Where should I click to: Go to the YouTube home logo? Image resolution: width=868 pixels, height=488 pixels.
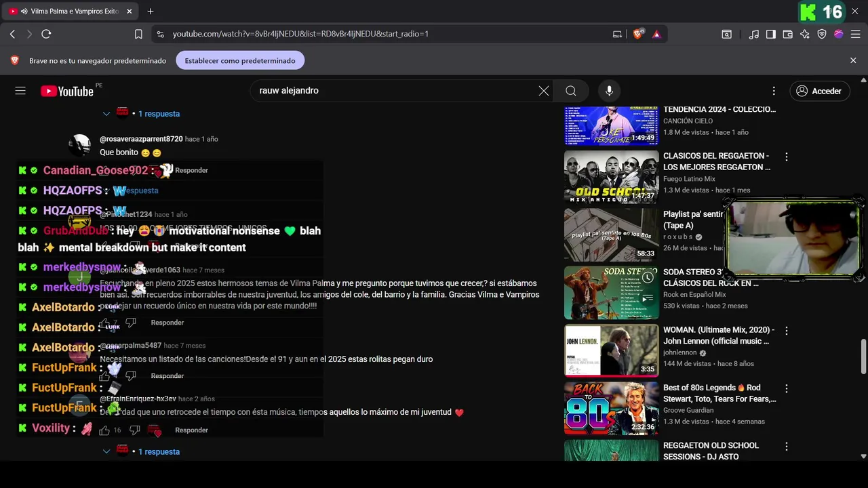tap(67, 91)
